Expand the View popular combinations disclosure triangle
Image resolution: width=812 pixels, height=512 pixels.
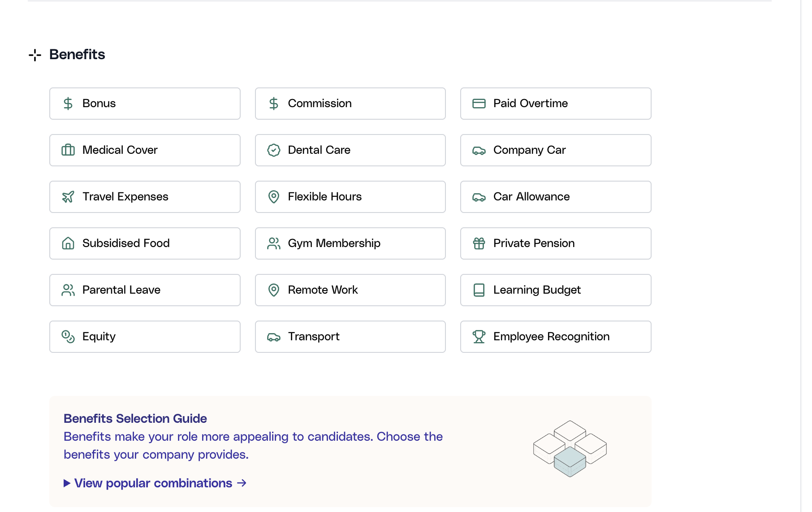tap(66, 483)
